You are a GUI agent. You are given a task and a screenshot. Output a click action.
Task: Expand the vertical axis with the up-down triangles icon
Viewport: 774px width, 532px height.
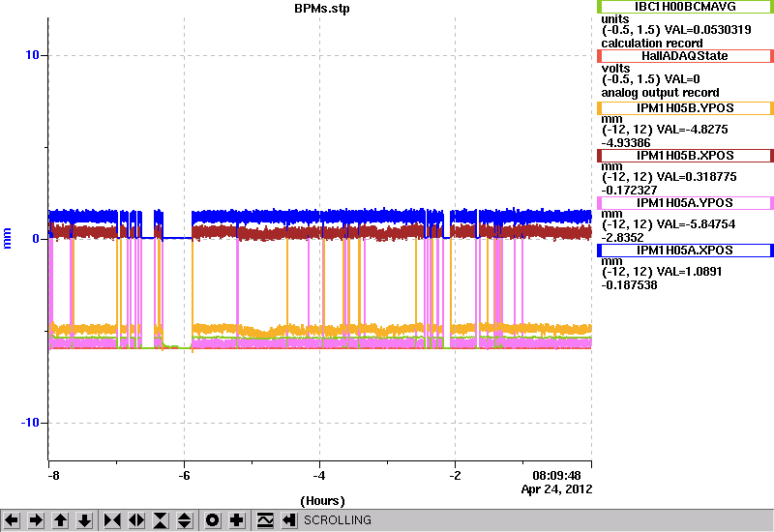pos(185,520)
